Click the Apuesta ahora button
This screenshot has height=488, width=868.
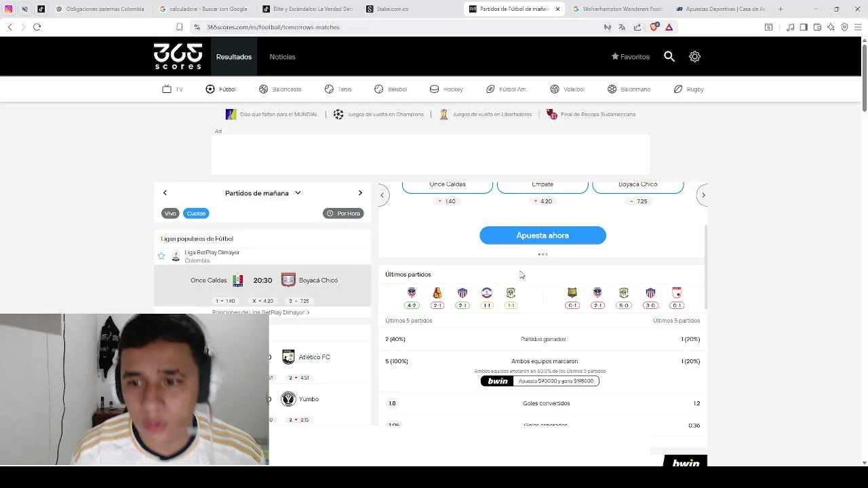[542, 235]
